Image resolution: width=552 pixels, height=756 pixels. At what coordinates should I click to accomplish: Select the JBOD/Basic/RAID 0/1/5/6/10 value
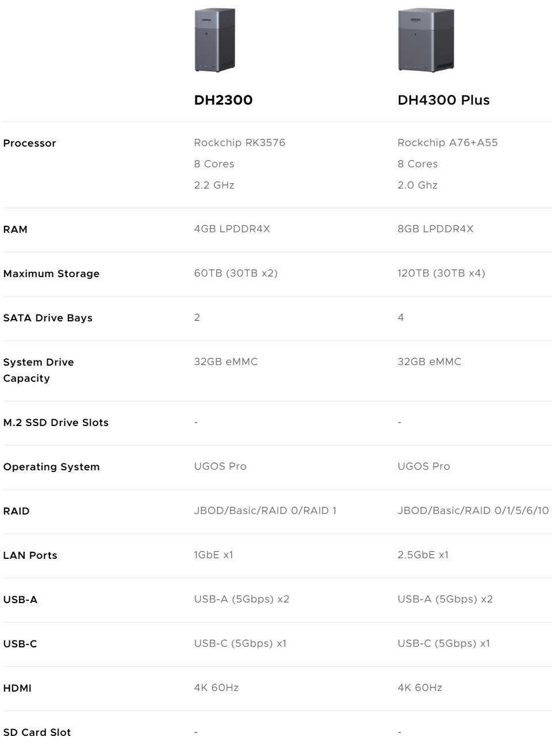(x=473, y=511)
